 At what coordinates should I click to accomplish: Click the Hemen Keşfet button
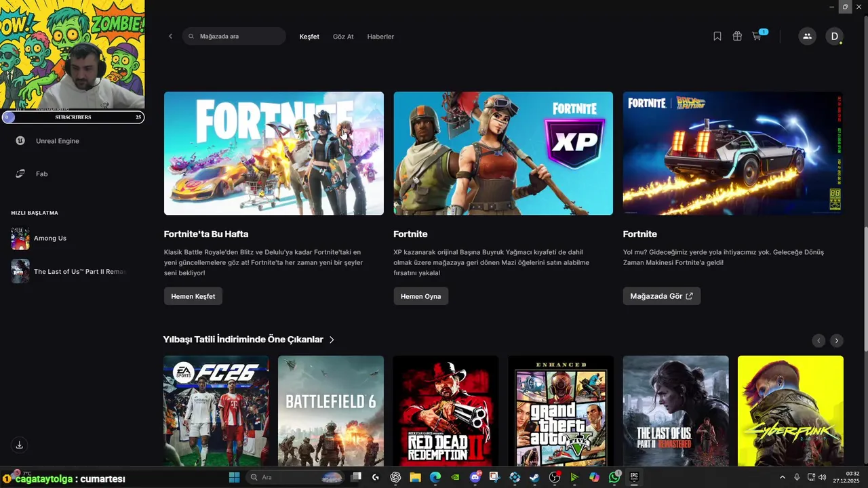[x=193, y=296]
